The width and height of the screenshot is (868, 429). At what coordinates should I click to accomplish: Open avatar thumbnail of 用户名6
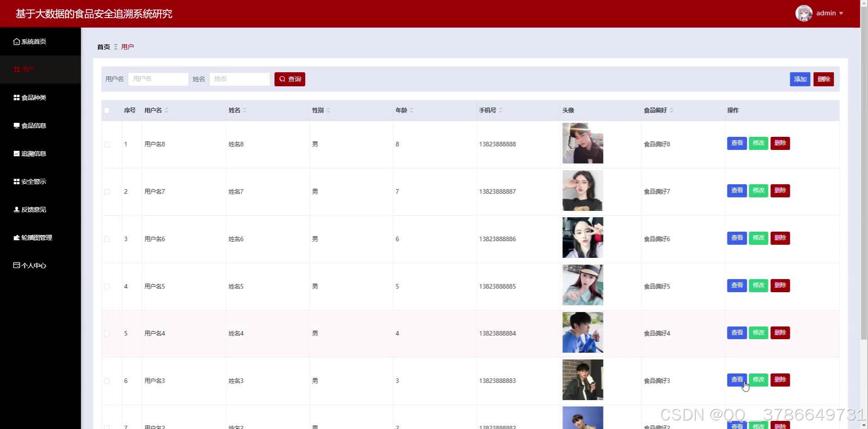click(583, 238)
